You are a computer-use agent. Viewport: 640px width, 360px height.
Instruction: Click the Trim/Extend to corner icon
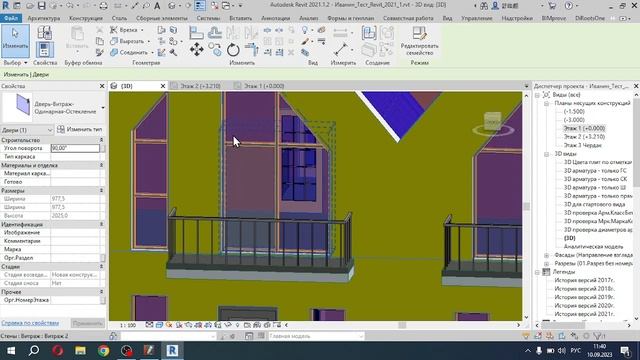(x=251, y=50)
